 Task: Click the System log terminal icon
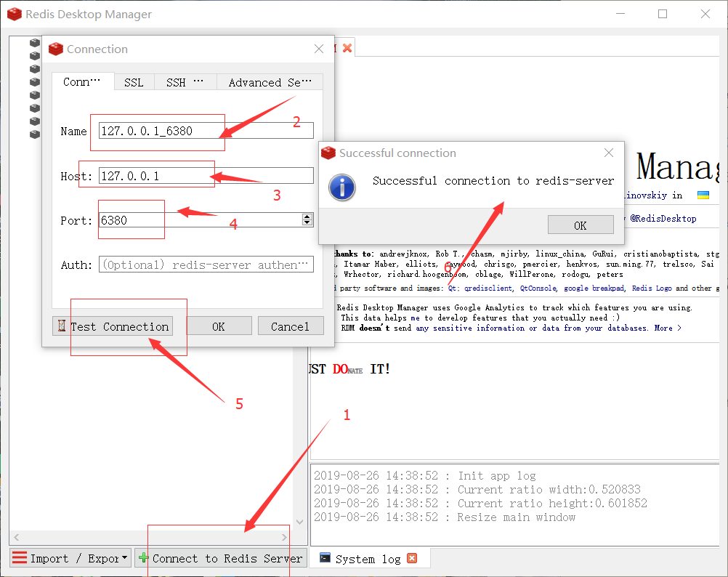pos(325,557)
